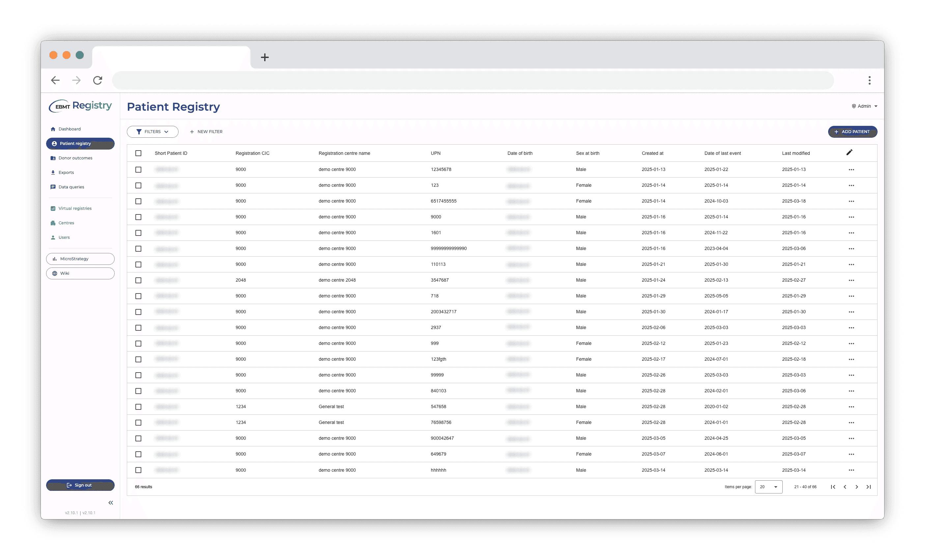This screenshot has width=925, height=560.
Task: Go to the last page of results
Action: coord(868,487)
